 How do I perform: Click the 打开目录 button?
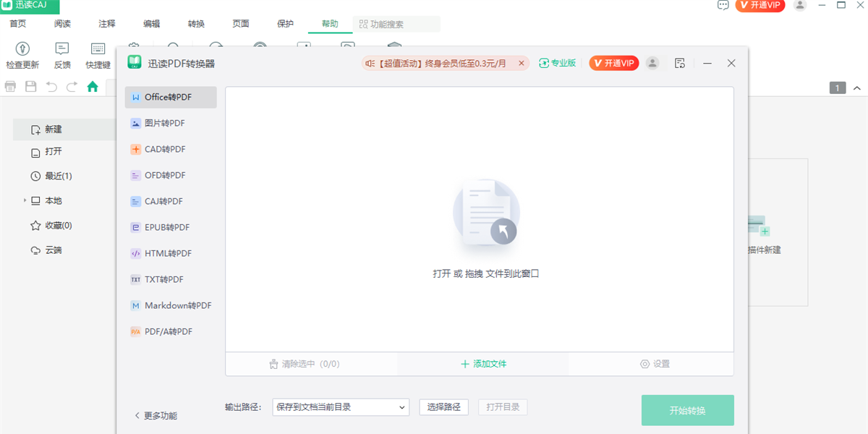click(x=503, y=407)
